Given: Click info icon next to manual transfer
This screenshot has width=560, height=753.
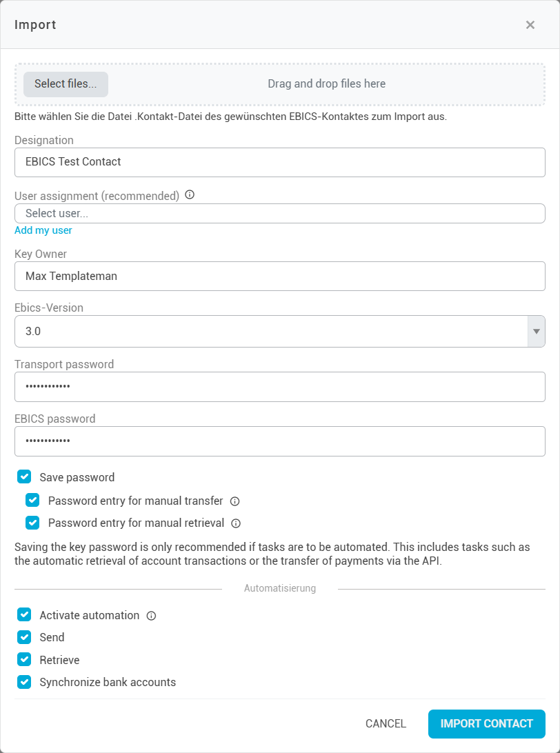Looking at the screenshot, I should click(x=234, y=501).
